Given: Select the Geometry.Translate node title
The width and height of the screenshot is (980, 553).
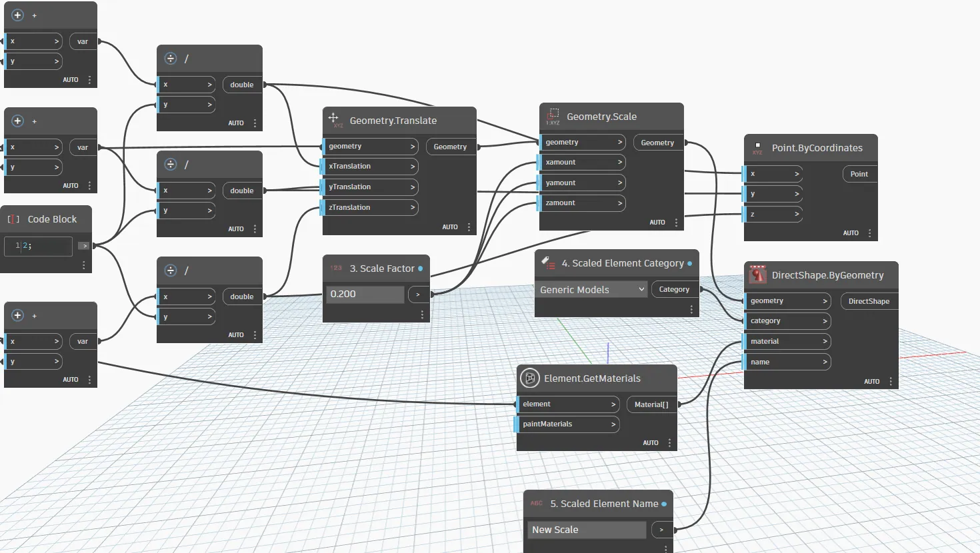Looking at the screenshot, I should (x=393, y=121).
